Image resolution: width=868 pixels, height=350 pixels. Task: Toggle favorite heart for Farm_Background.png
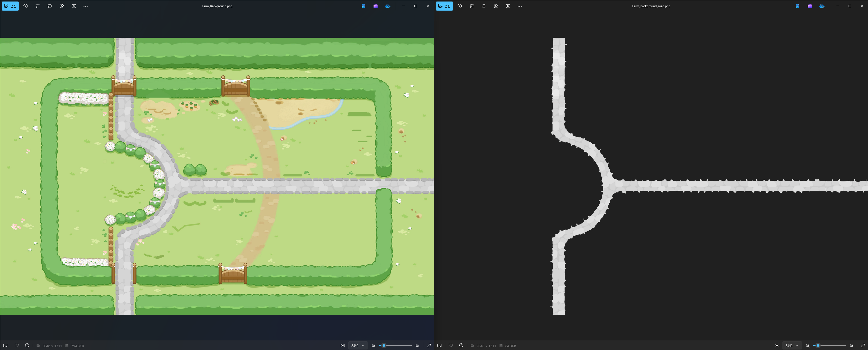16,346
